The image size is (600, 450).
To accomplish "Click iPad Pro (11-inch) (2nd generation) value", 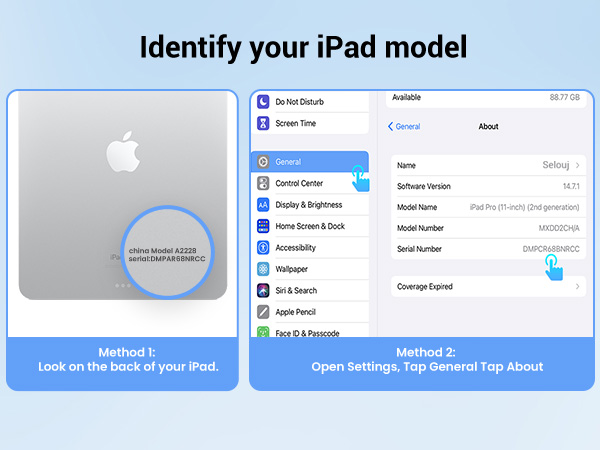I will [524, 207].
